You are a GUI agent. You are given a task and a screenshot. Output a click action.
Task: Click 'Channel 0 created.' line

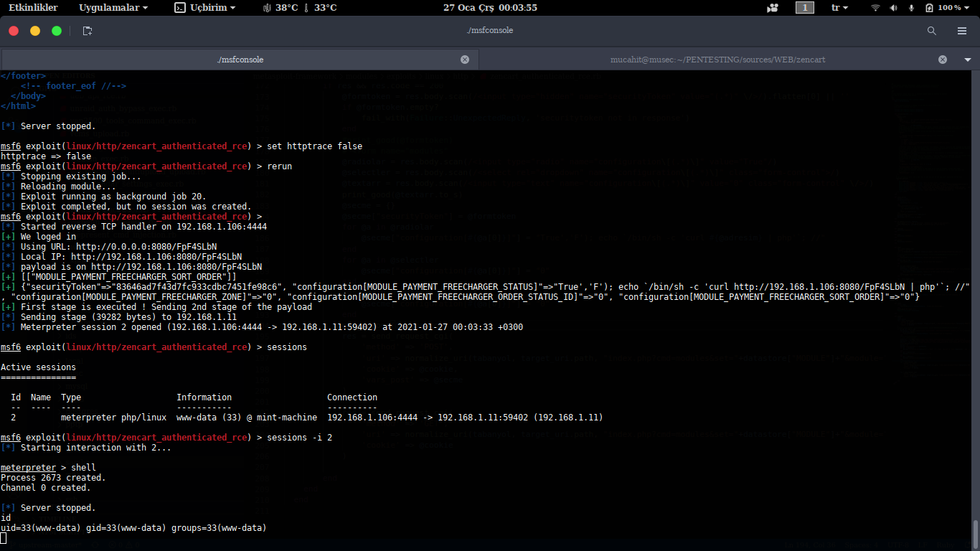coord(46,488)
